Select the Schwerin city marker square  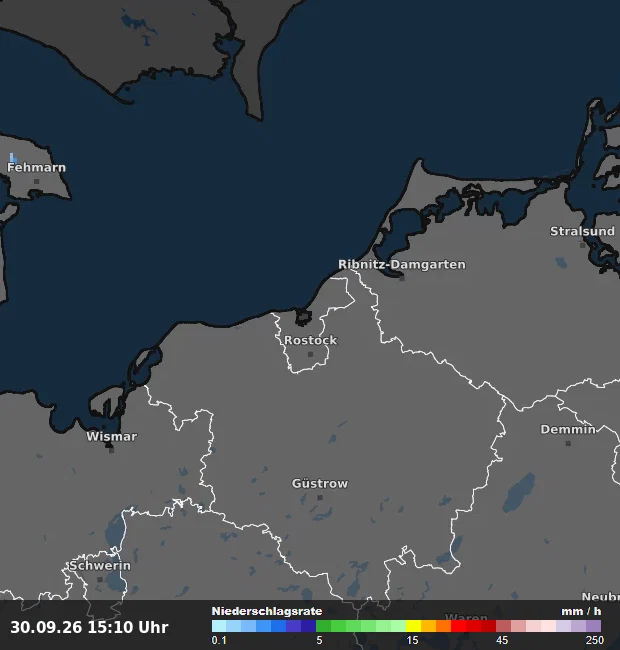click(x=100, y=579)
